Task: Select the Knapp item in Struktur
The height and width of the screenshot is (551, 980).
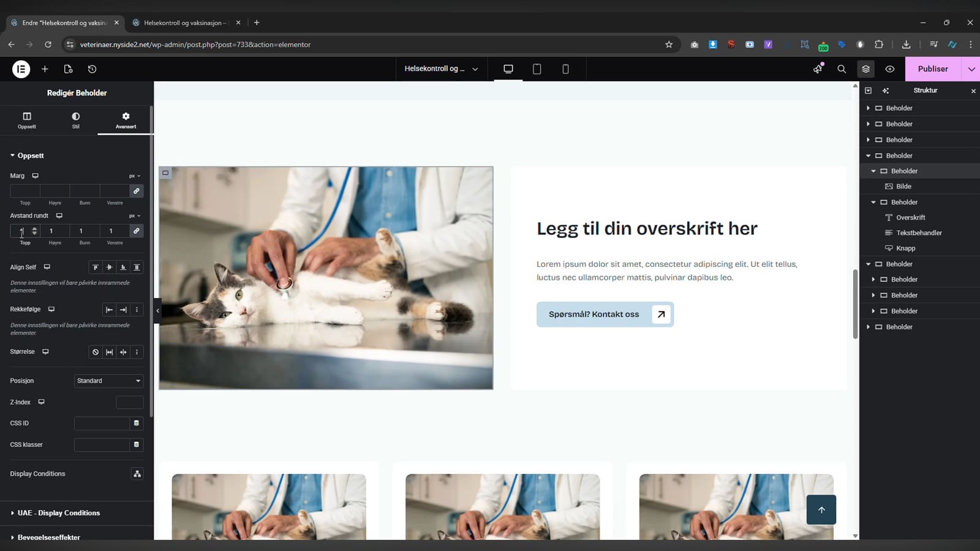Action: pos(905,249)
